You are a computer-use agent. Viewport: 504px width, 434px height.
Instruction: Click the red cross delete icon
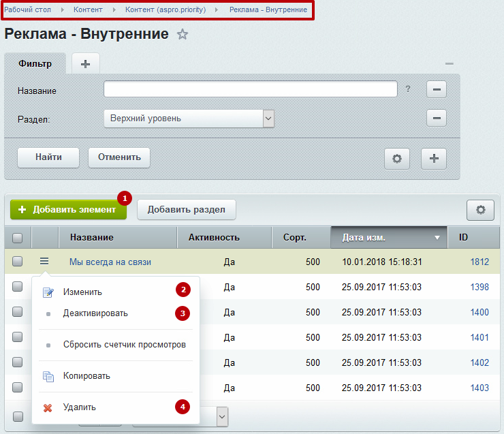(x=48, y=408)
